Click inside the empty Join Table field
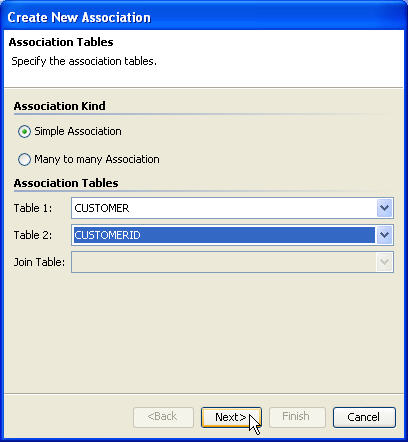This screenshot has width=408, height=442. click(224, 262)
